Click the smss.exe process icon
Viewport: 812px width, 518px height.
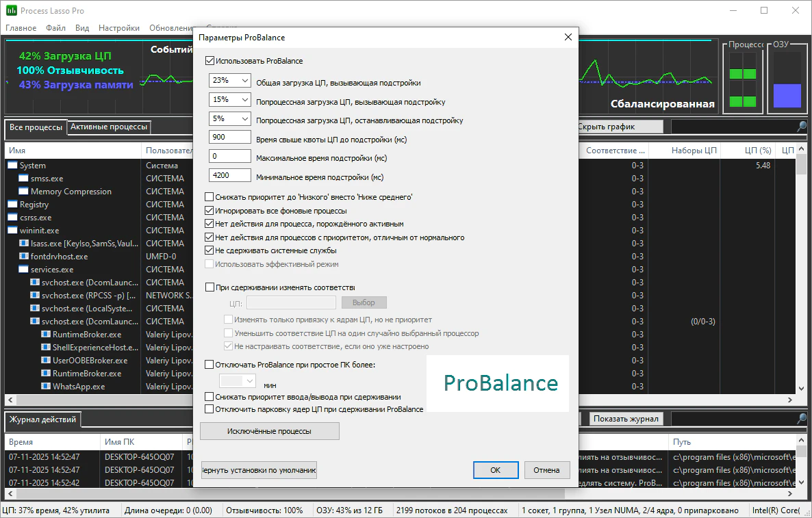coord(23,178)
